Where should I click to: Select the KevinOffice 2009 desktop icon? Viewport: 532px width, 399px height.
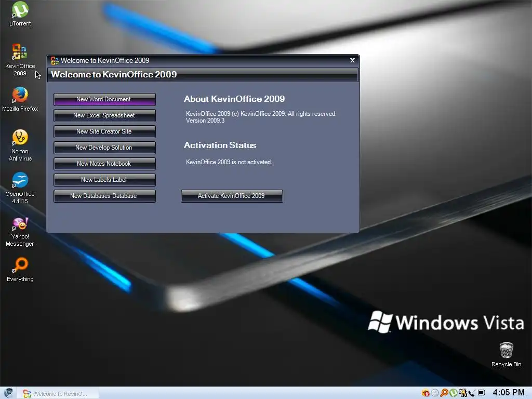[20, 60]
